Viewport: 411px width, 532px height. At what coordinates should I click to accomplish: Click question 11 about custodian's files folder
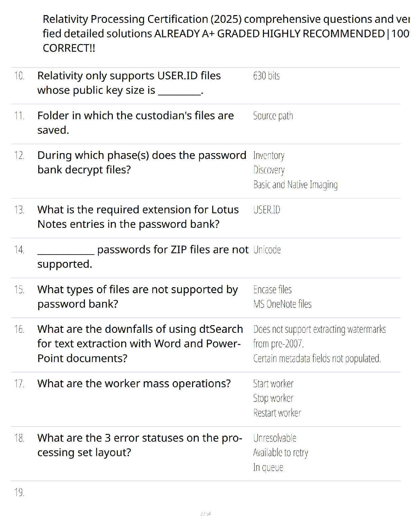[x=135, y=123]
